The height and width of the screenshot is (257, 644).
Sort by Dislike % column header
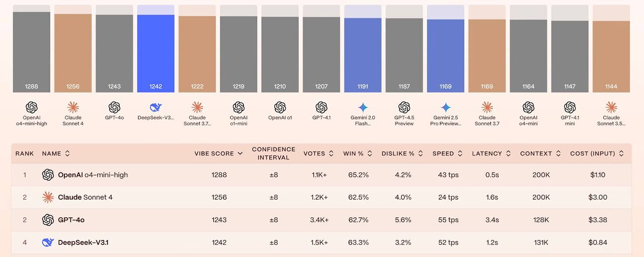[402, 153]
